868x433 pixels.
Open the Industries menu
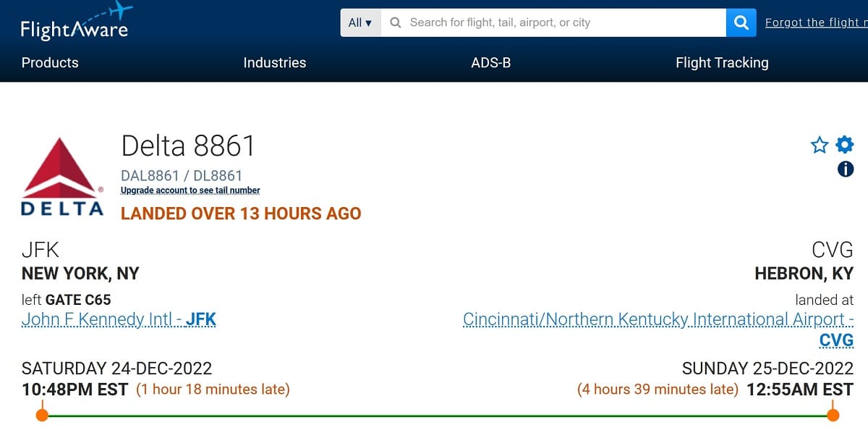pos(275,63)
